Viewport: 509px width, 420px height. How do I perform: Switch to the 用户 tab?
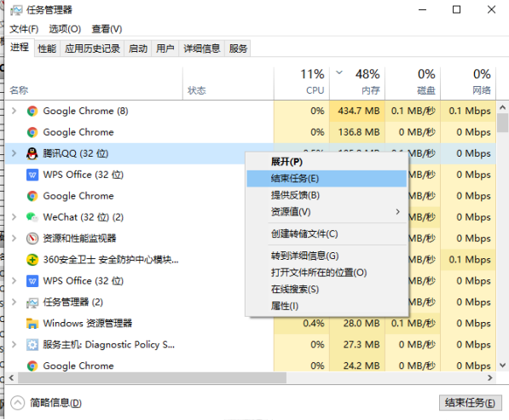tap(165, 49)
